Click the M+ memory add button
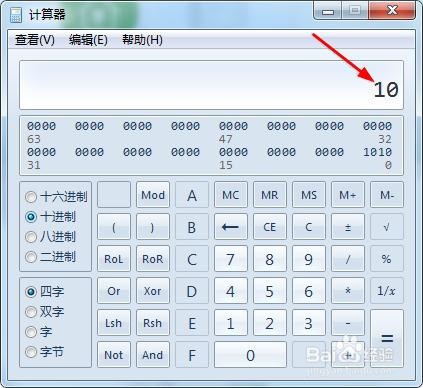The image size is (423, 388). [x=348, y=195]
